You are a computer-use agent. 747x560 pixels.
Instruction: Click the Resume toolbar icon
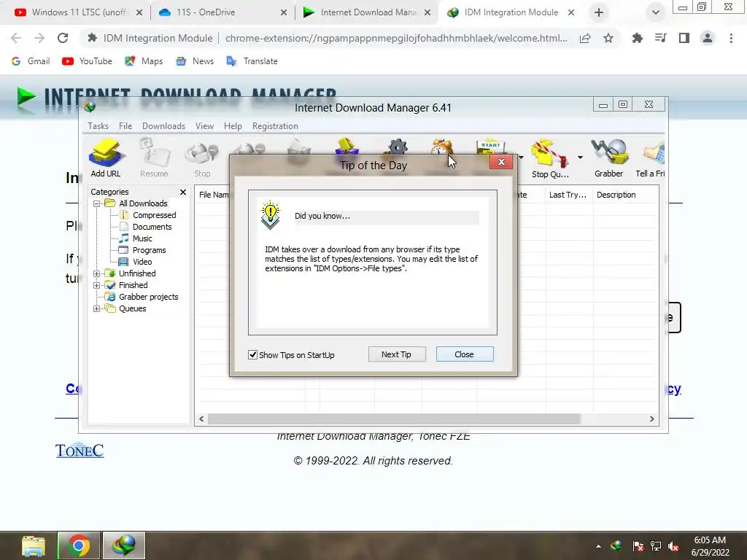[x=154, y=158]
